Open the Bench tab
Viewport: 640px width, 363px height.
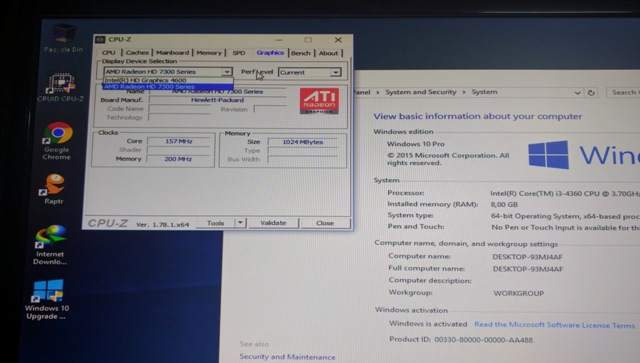click(x=301, y=53)
